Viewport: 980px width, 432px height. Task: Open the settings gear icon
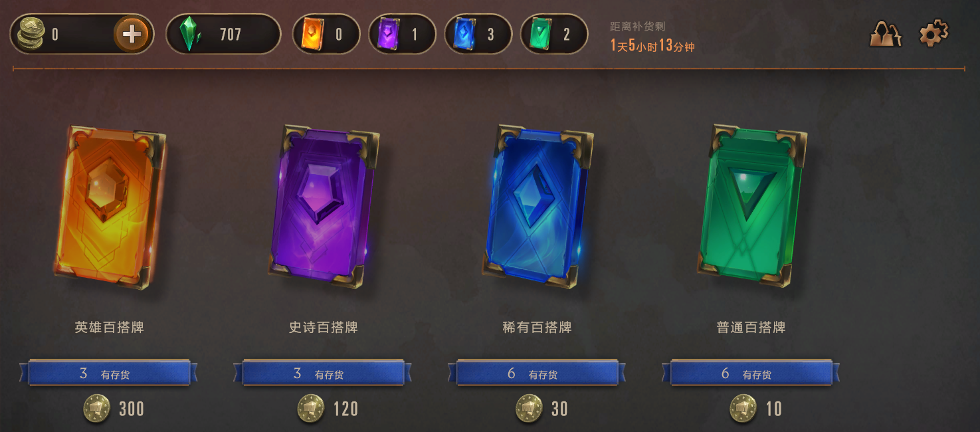pyautogui.click(x=933, y=33)
